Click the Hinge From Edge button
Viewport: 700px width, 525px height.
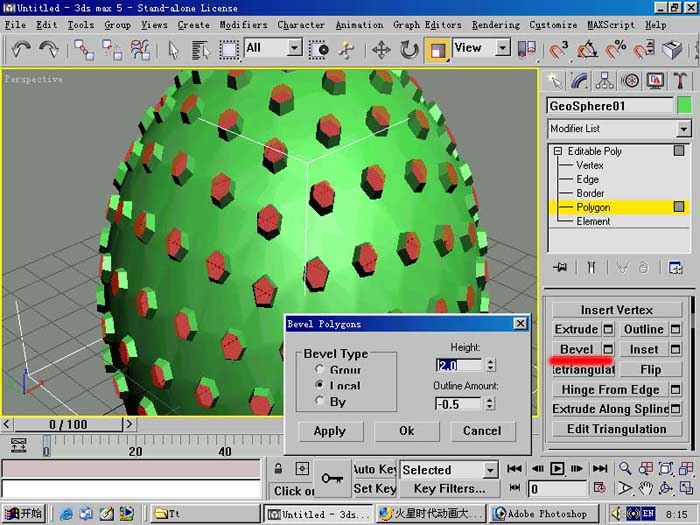pyautogui.click(x=610, y=390)
